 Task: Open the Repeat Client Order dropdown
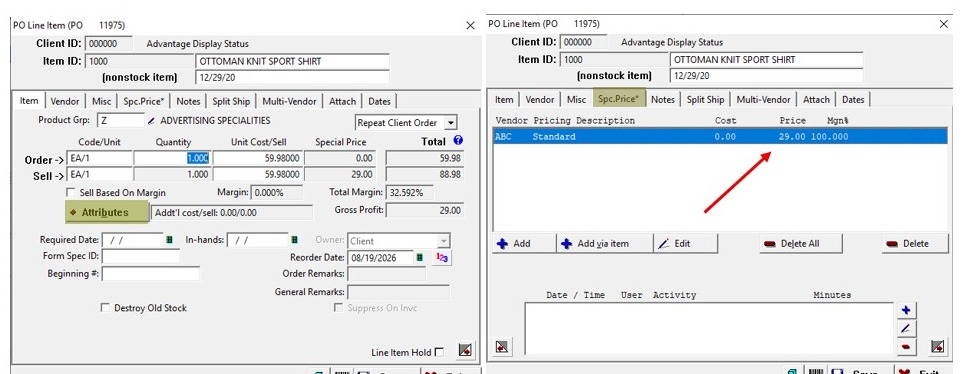pyautogui.click(x=452, y=123)
